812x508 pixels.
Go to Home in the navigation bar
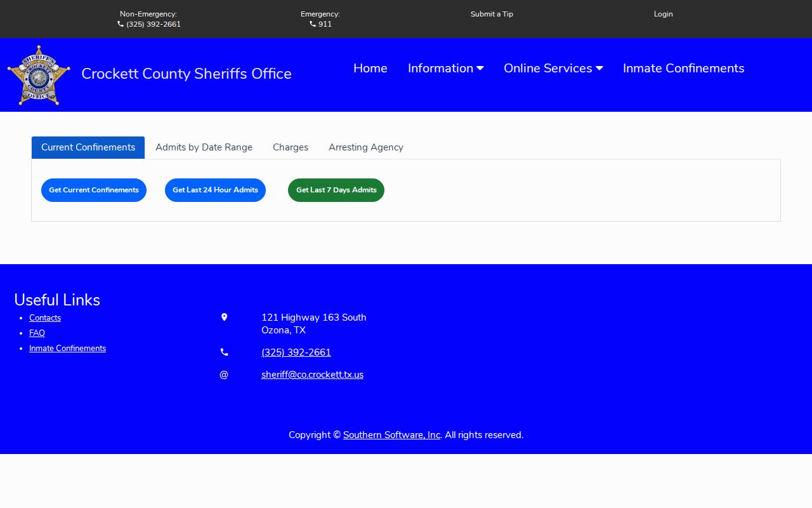point(370,69)
